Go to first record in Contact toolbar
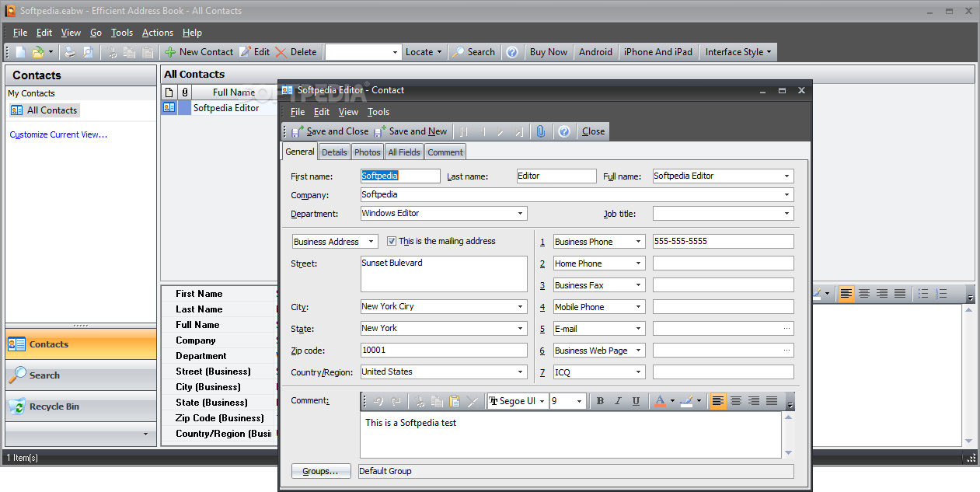 coord(464,131)
